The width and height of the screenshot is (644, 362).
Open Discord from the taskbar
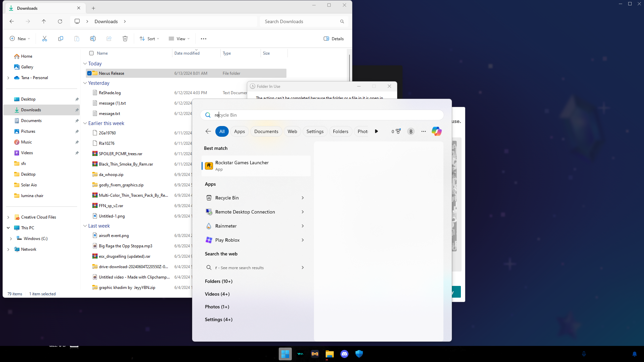[344, 354]
